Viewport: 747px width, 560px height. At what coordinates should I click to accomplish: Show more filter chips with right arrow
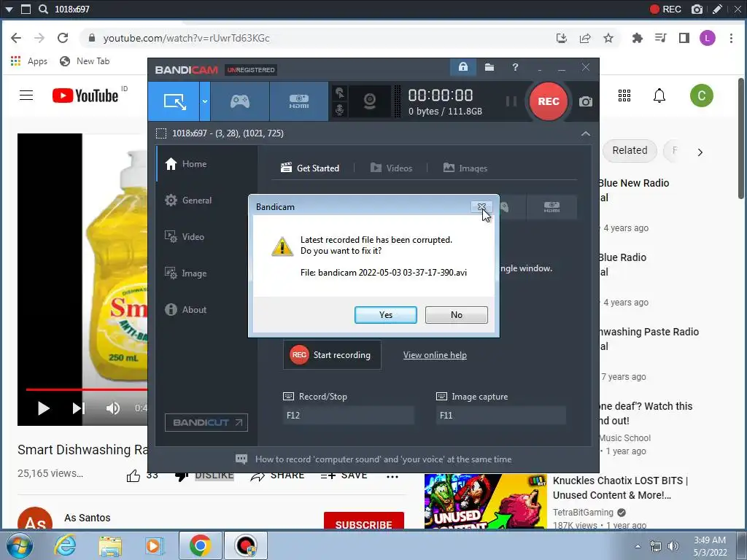(x=700, y=152)
